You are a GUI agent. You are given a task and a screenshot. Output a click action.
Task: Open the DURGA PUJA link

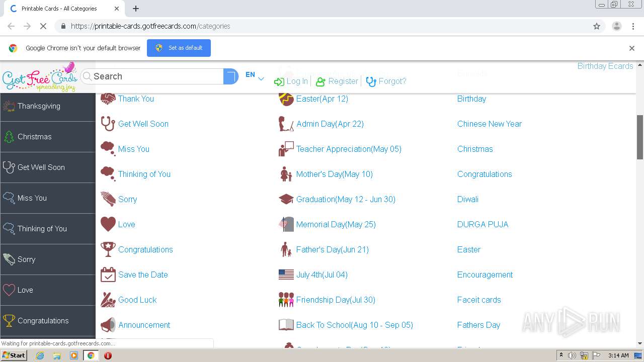coord(483,224)
